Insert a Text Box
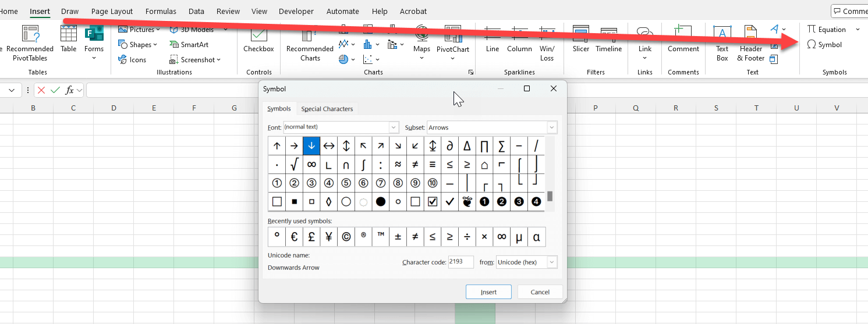Image resolution: width=868 pixels, height=324 pixels. 722,43
